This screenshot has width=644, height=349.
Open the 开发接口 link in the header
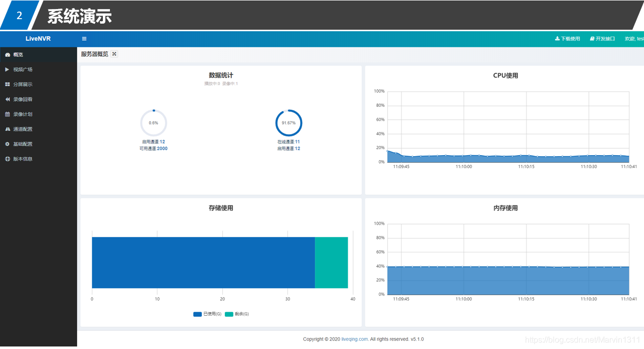tap(602, 39)
